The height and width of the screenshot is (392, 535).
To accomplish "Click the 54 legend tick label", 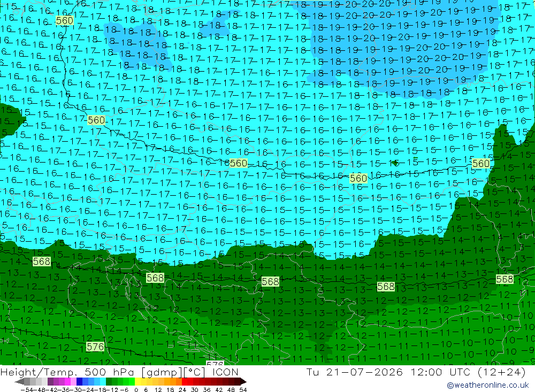I will pyautogui.click(x=243, y=390).
